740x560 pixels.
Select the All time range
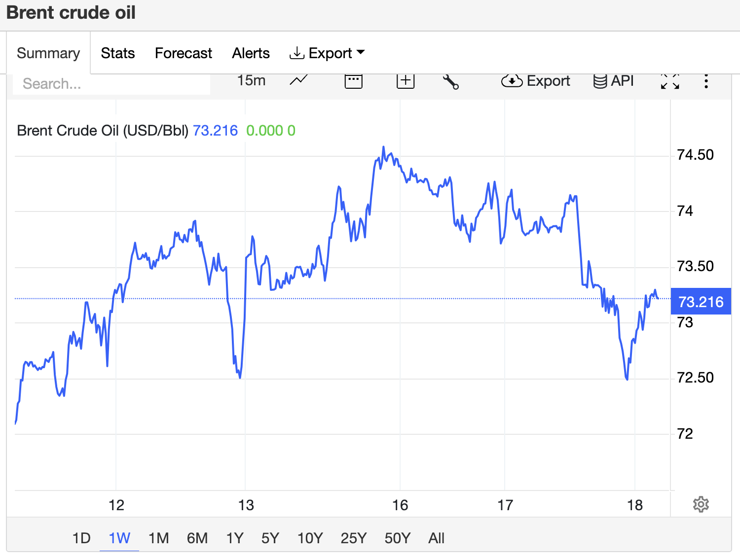pyautogui.click(x=436, y=538)
